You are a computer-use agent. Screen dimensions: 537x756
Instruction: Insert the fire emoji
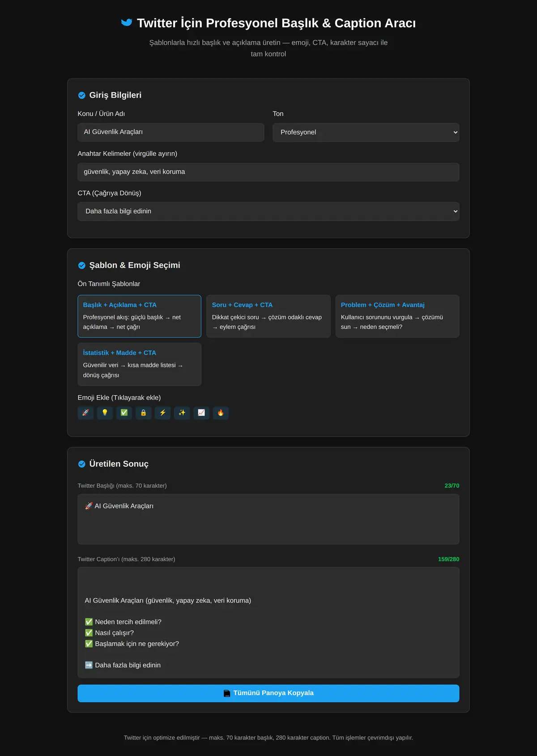coord(221,413)
